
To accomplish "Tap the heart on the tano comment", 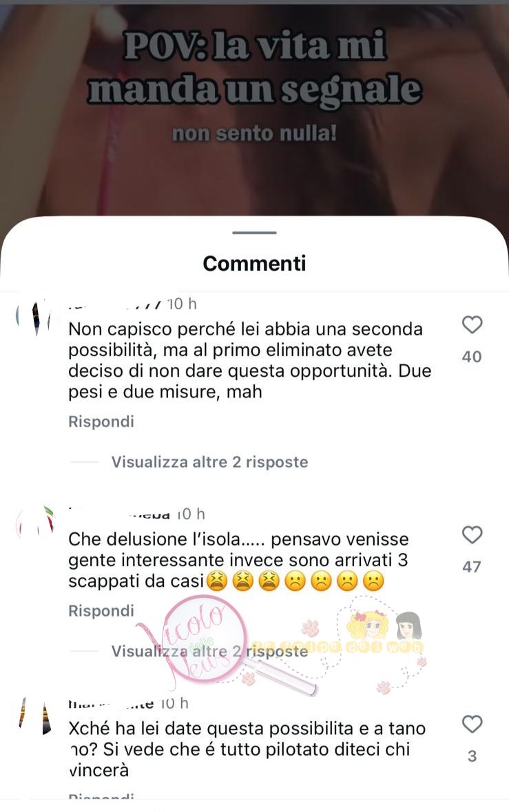I will click(x=472, y=724).
